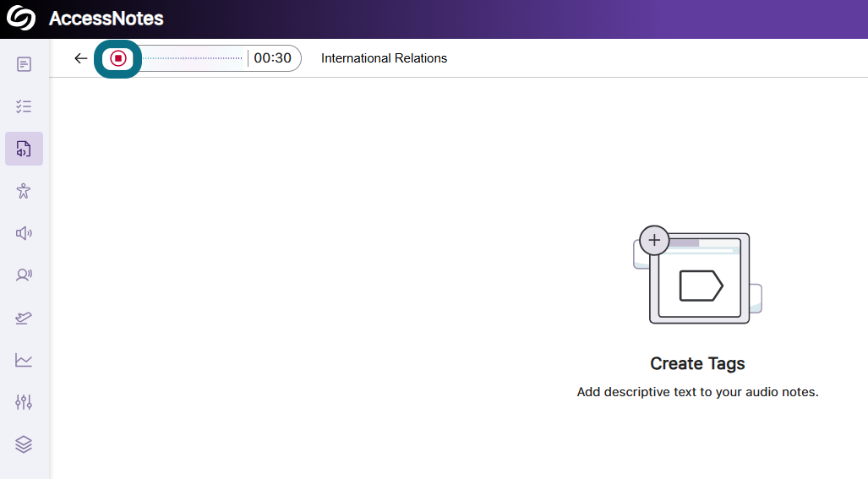The width and height of the screenshot is (868, 479).
Task: Click the Create Tags illustration
Action: (697, 275)
